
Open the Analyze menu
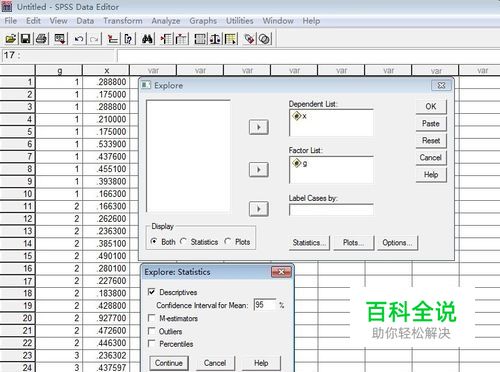click(166, 21)
